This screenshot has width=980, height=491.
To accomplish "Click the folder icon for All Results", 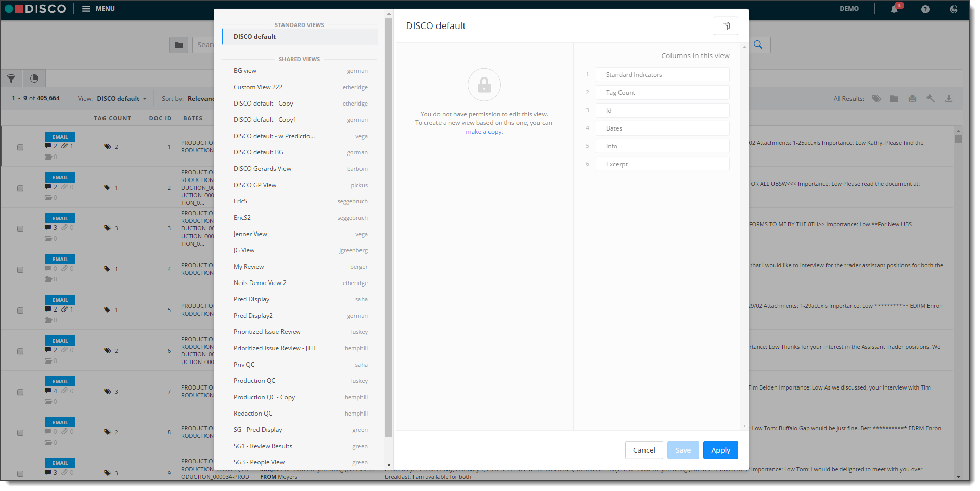I will (894, 99).
